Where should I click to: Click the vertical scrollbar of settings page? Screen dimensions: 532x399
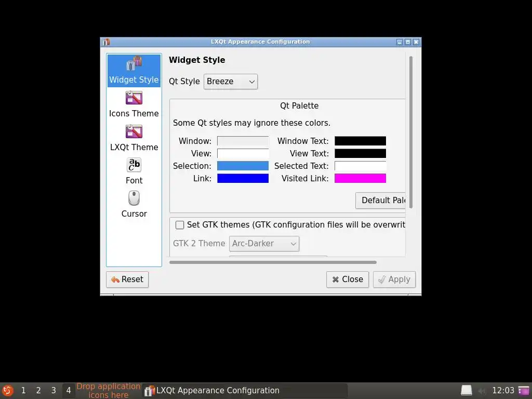410,132
